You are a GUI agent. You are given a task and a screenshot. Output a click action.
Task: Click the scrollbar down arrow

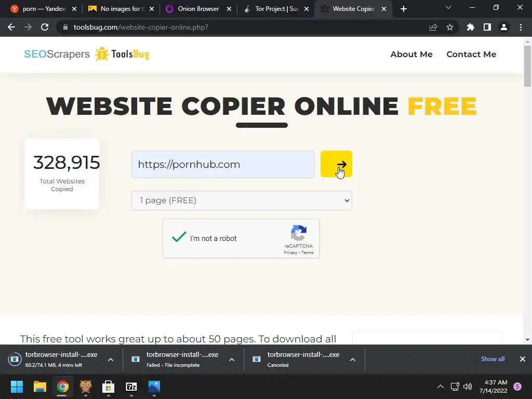pos(527,340)
